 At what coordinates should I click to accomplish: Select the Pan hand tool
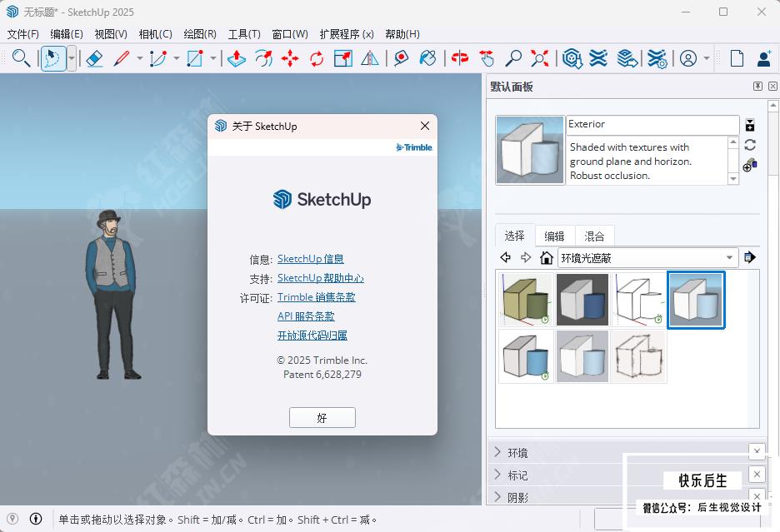[x=487, y=58]
